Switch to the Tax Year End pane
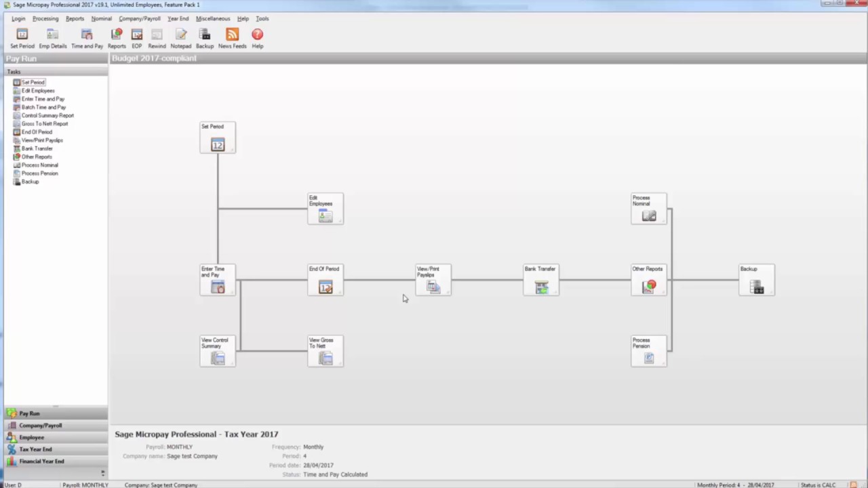This screenshot has width=868, height=488. coord(56,449)
